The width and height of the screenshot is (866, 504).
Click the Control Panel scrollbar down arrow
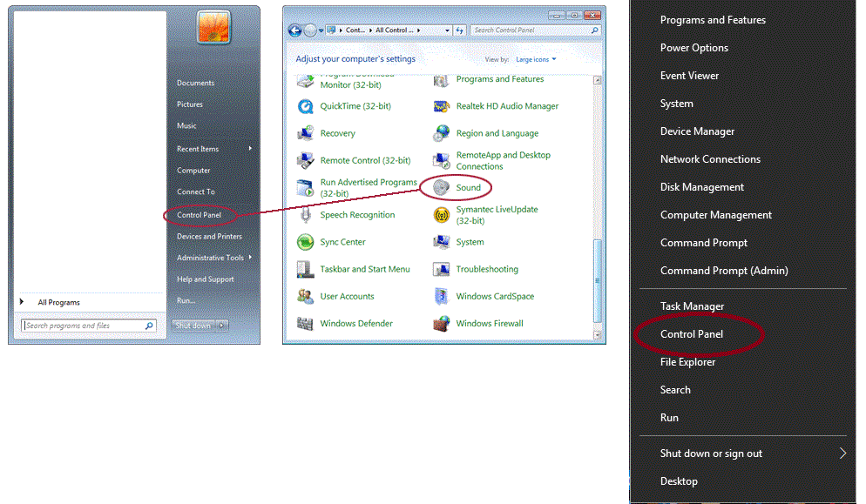pyautogui.click(x=597, y=334)
